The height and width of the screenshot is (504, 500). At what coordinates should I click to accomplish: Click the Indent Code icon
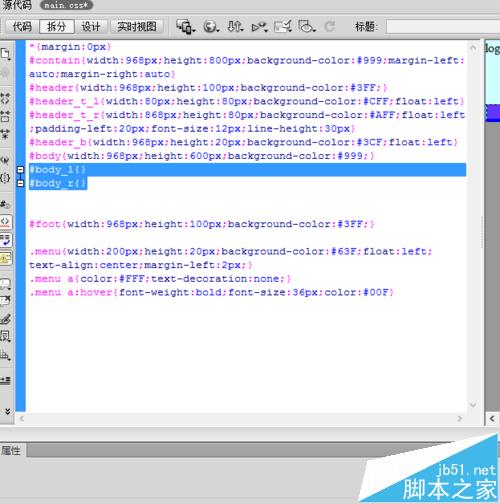click(x=5, y=380)
